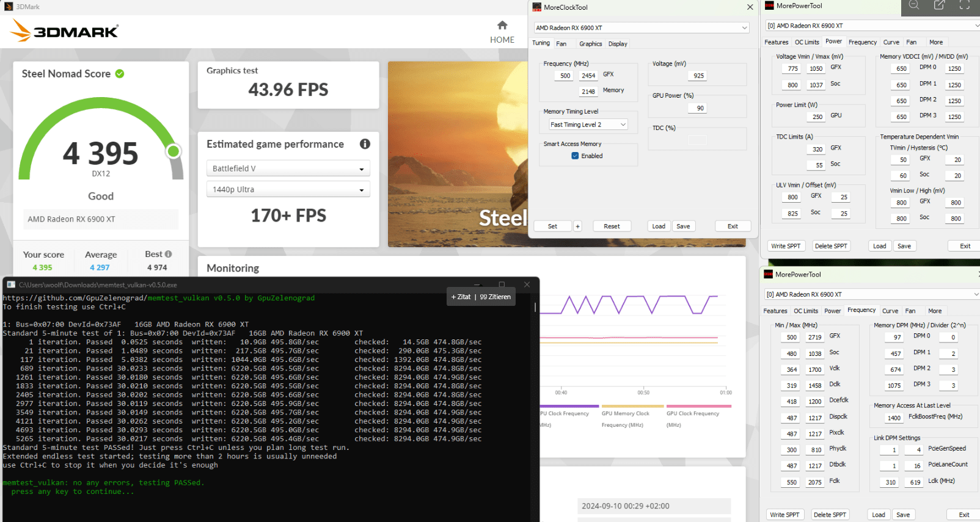This screenshot has width=980, height=522.
Task: Click Power Limit GPU field 250
Action: (817, 117)
